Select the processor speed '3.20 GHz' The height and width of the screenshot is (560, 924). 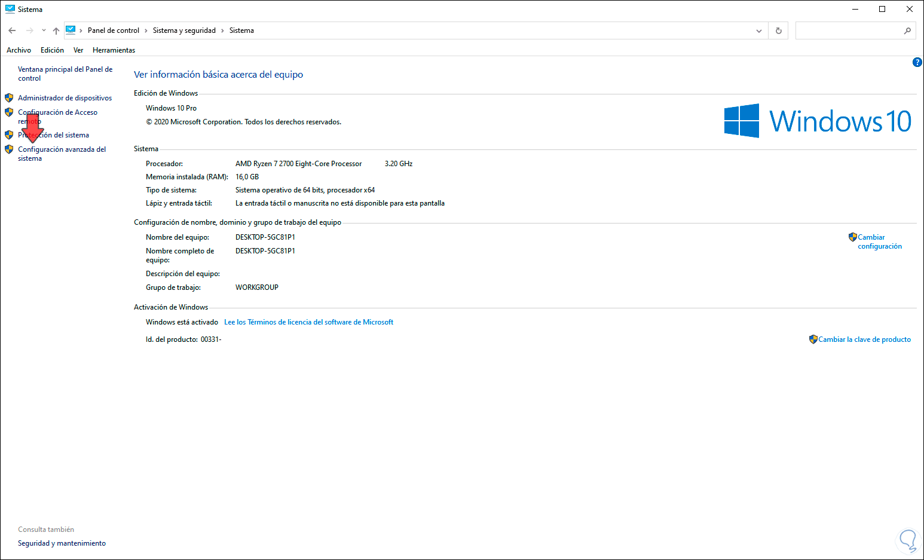(399, 164)
